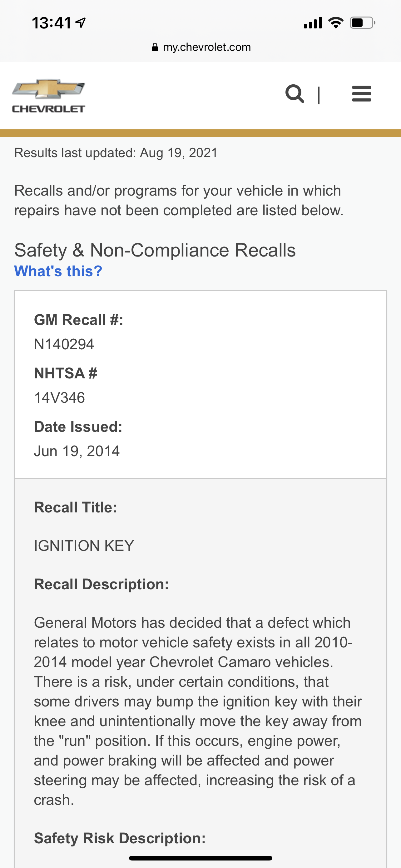Tap the location arrow icon

click(x=81, y=22)
